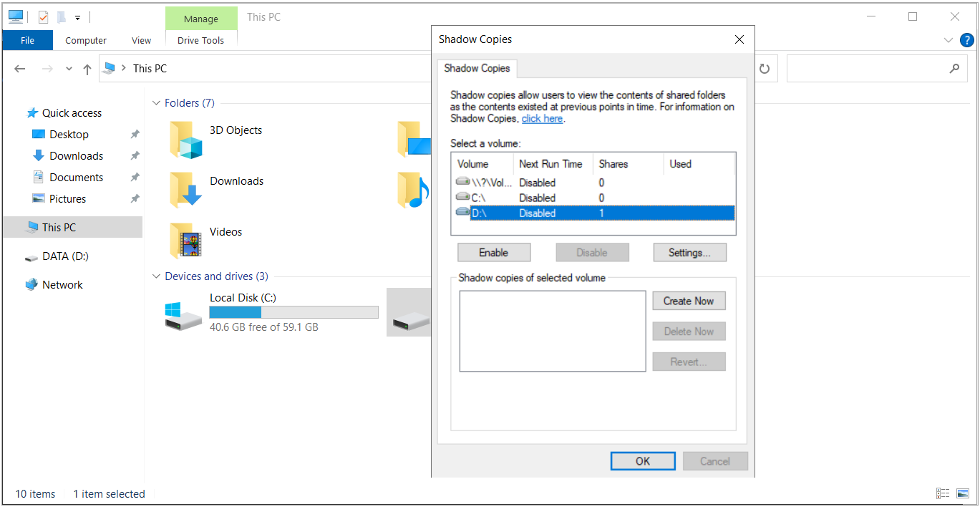The height and width of the screenshot is (507, 980).
Task: Open the Drive Tools tab
Action: click(x=201, y=41)
